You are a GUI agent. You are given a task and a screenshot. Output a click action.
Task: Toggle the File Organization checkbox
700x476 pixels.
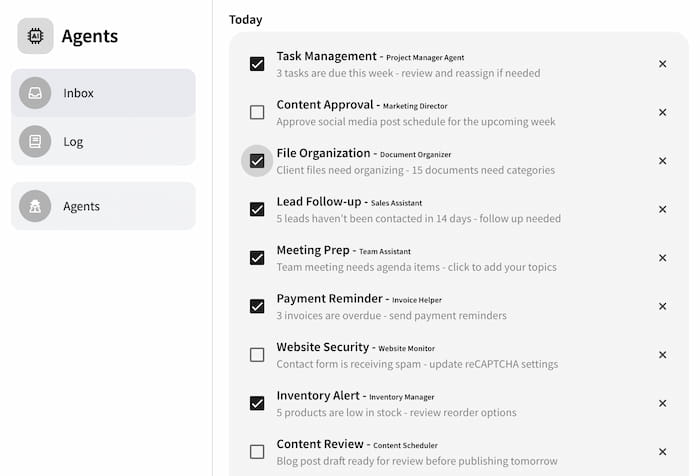pos(257,161)
